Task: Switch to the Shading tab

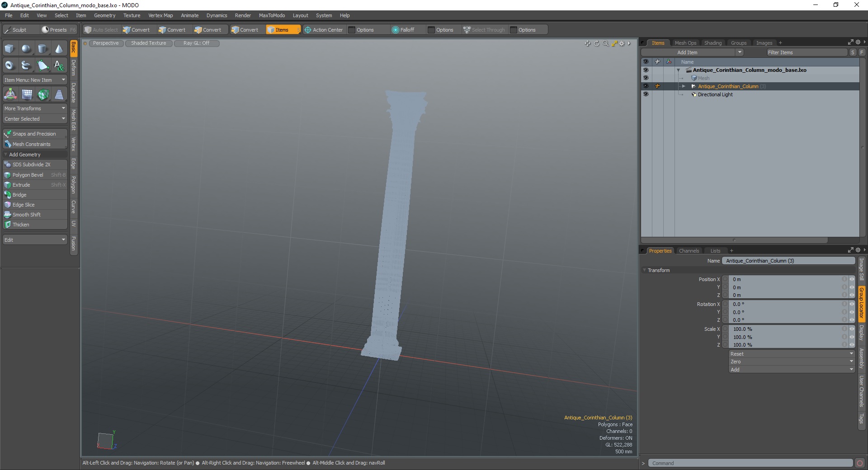Action: pos(713,43)
